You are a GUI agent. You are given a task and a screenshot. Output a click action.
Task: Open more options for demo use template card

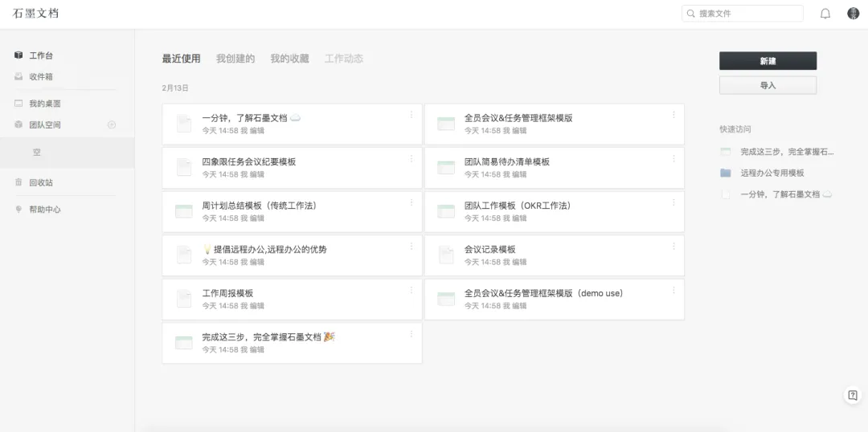point(674,290)
